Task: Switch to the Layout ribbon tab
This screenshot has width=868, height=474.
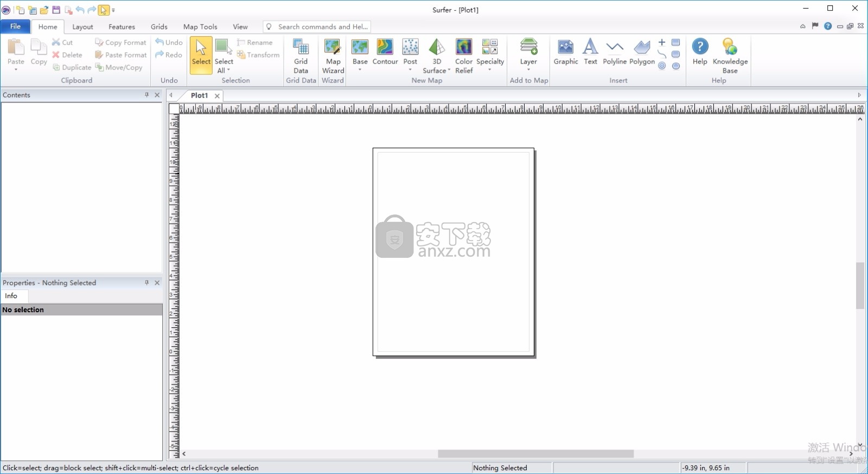Action: [82, 27]
